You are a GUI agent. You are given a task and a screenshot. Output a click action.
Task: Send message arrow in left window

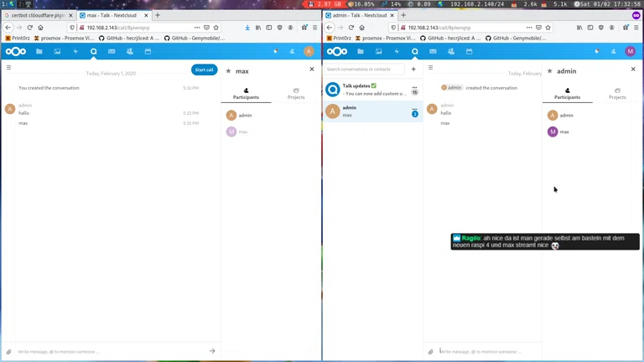click(212, 351)
